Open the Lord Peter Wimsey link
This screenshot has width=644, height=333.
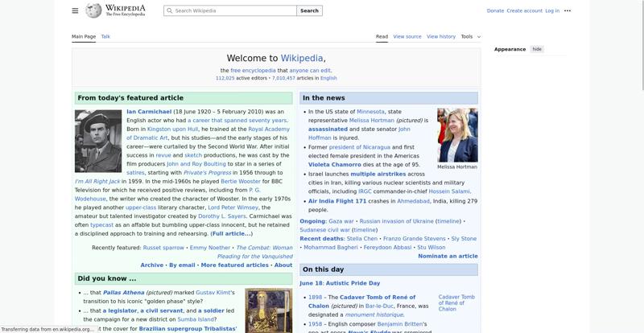click(x=233, y=208)
